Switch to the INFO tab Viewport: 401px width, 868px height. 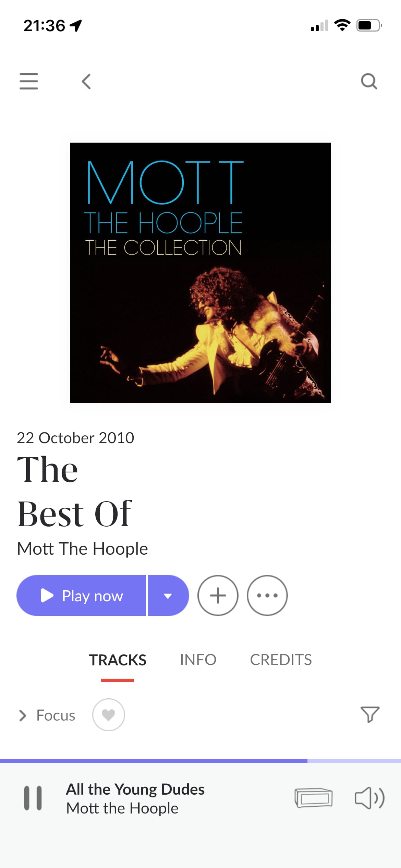(198, 660)
